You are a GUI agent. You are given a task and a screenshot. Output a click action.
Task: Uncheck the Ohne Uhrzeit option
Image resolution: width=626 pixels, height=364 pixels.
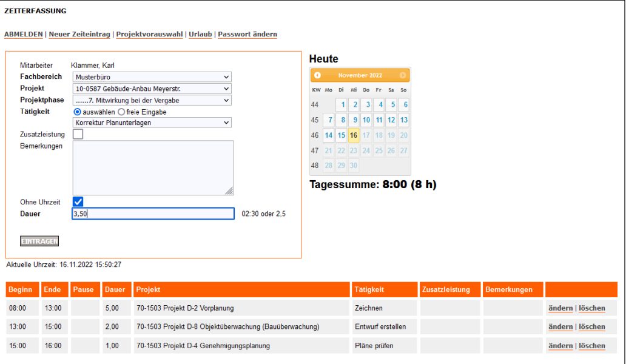tap(77, 201)
